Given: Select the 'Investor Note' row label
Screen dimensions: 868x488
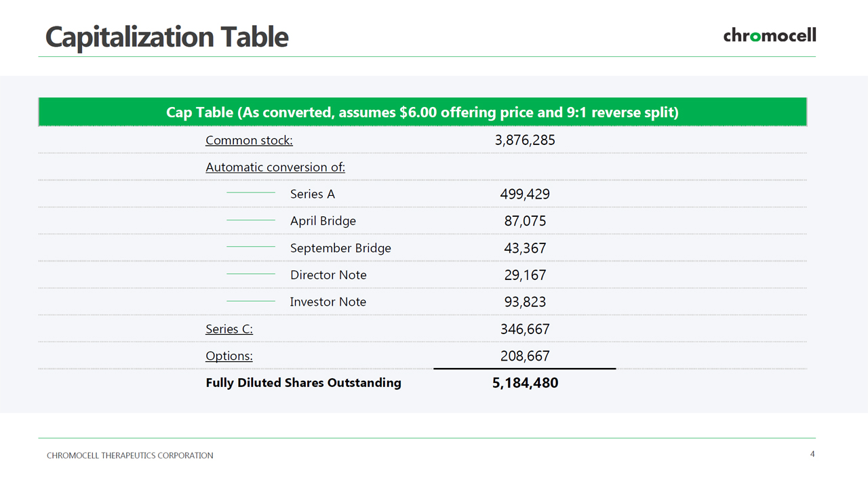Looking at the screenshot, I should tap(328, 302).
